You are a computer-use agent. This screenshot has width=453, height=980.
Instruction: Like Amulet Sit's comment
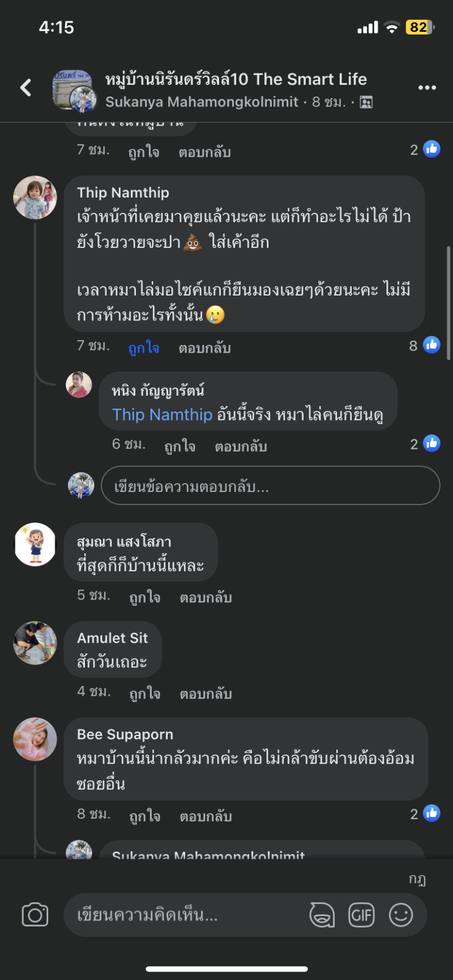[144, 694]
